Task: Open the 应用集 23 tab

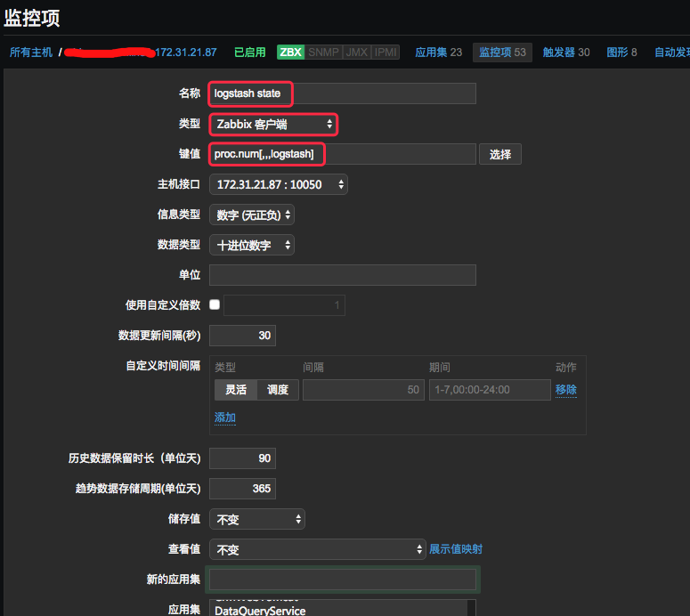Action: (x=438, y=53)
